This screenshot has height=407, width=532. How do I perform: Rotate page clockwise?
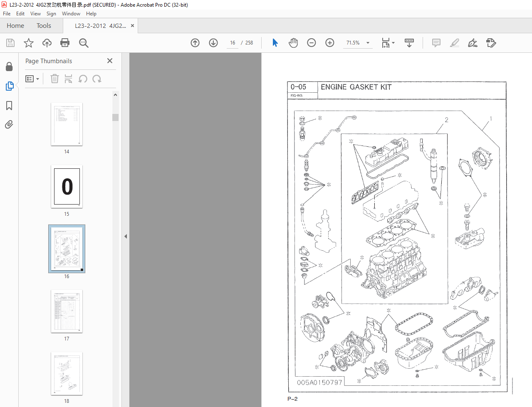[97, 79]
